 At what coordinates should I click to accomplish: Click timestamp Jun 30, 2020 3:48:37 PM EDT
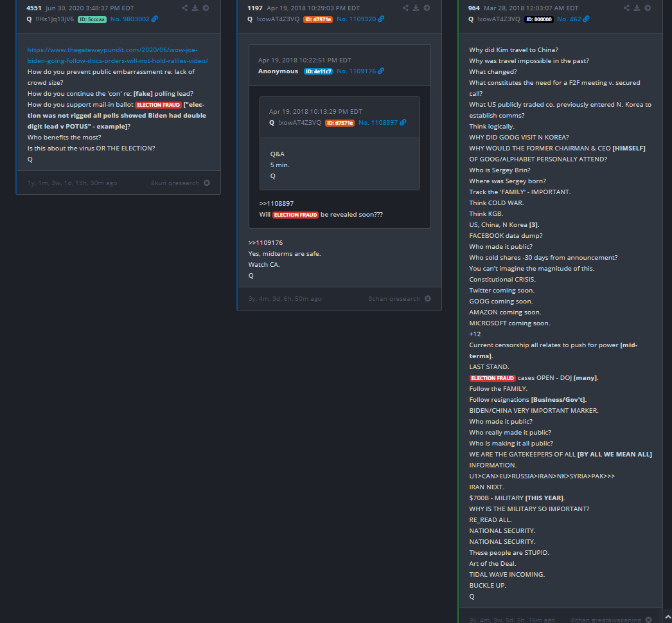89,8
